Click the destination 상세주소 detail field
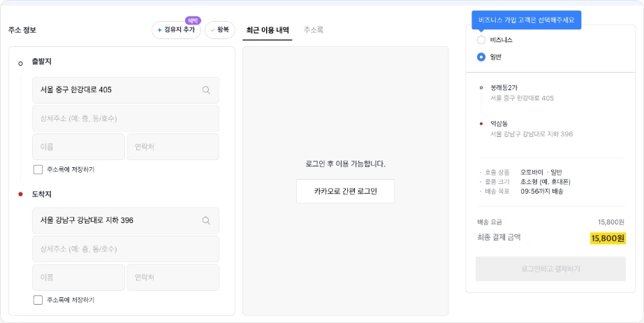644x323 pixels. (x=126, y=249)
